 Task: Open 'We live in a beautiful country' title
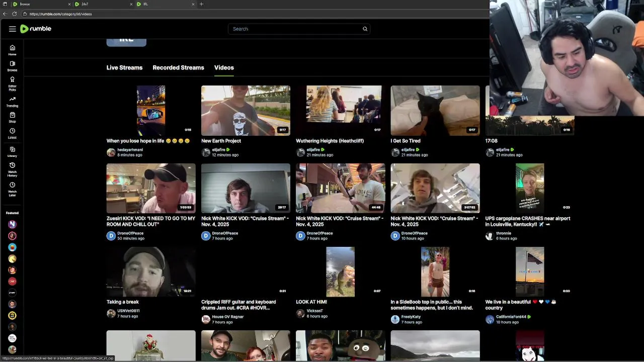click(x=520, y=305)
